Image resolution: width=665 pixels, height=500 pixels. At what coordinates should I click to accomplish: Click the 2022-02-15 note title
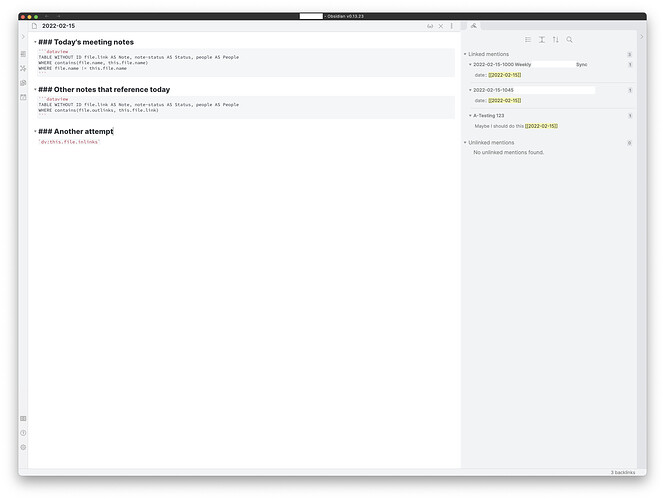(59, 26)
